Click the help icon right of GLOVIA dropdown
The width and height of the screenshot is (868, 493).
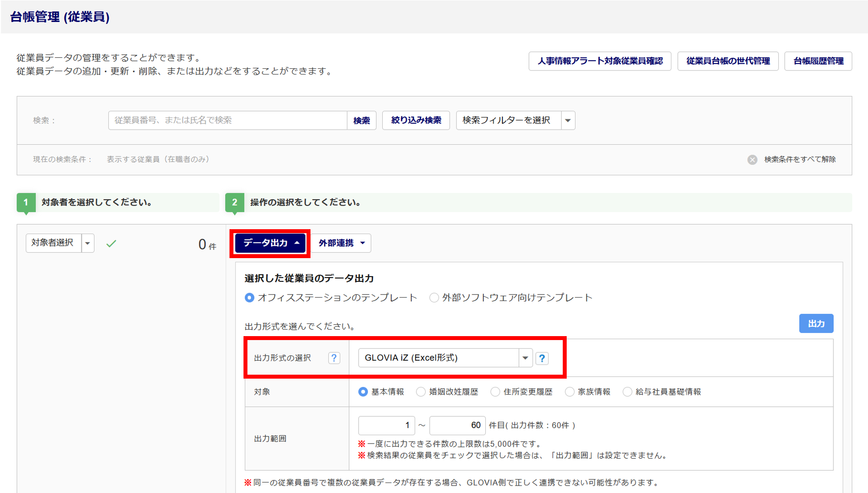coord(542,358)
